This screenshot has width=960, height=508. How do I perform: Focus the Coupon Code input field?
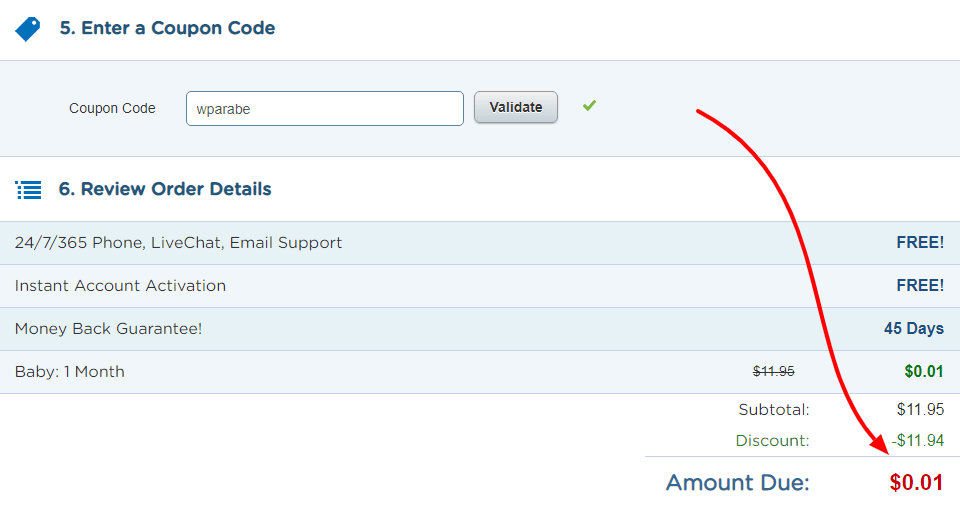[324, 109]
